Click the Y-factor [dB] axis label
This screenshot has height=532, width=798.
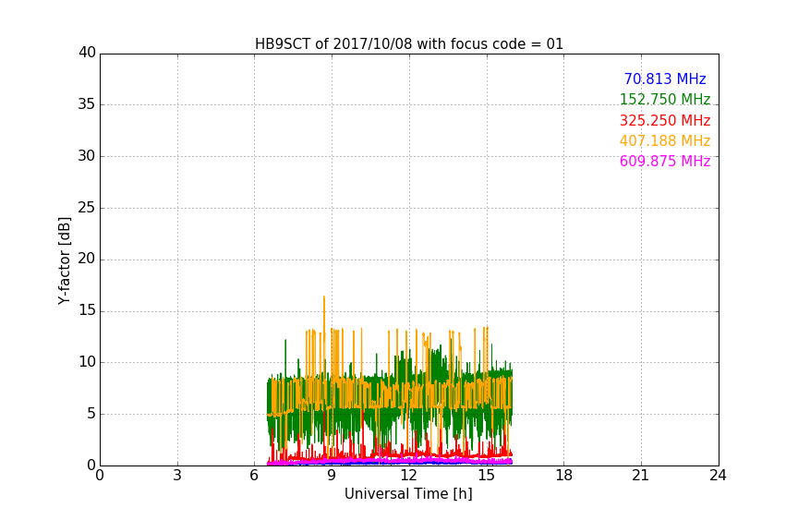[x=64, y=260]
